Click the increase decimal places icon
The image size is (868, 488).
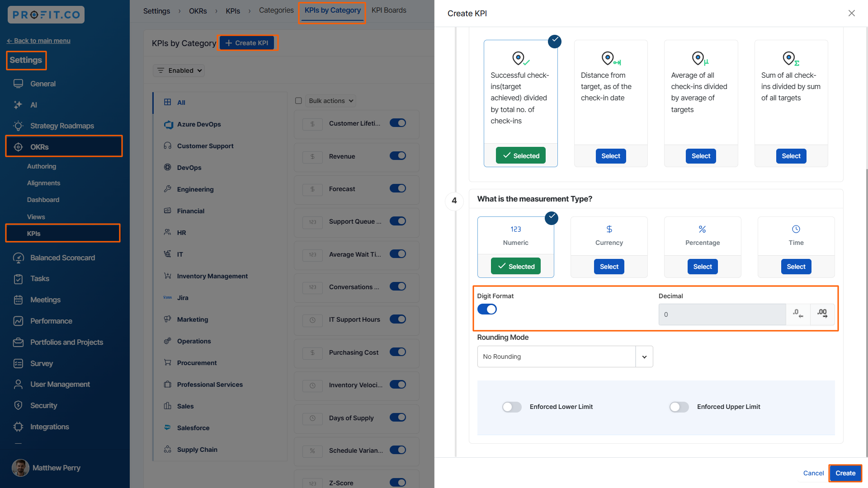[x=822, y=314]
